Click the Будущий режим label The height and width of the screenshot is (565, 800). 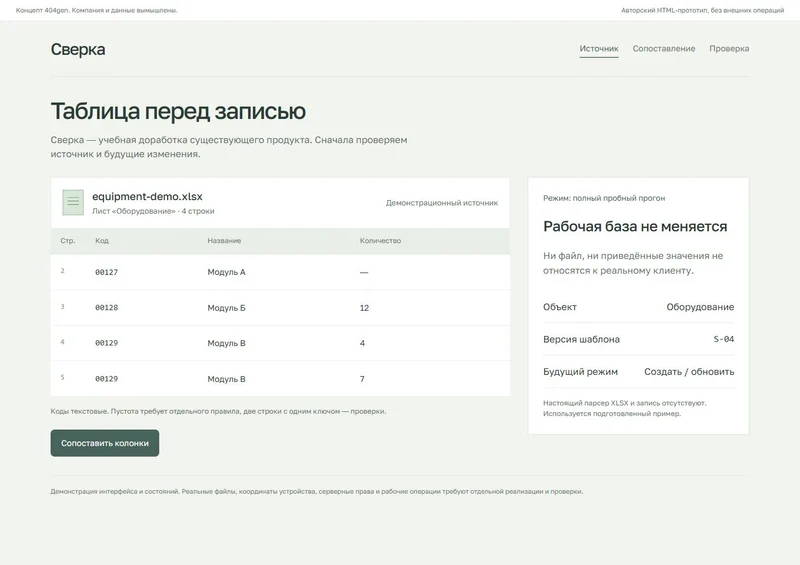click(x=580, y=372)
